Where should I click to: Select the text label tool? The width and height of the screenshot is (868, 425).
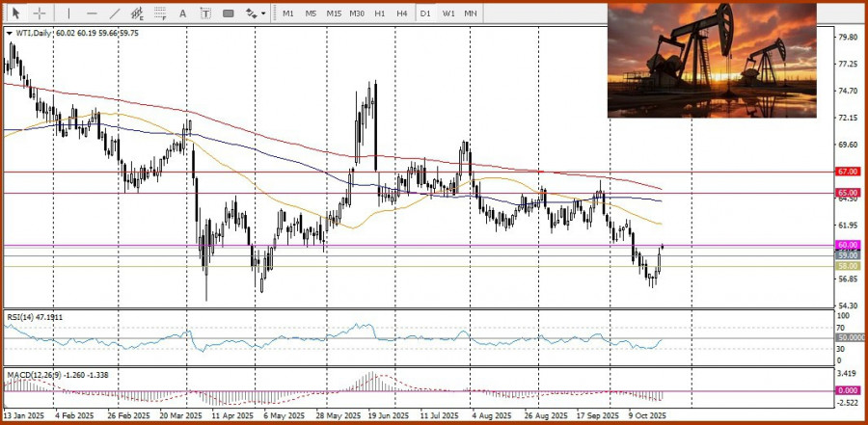205,13
